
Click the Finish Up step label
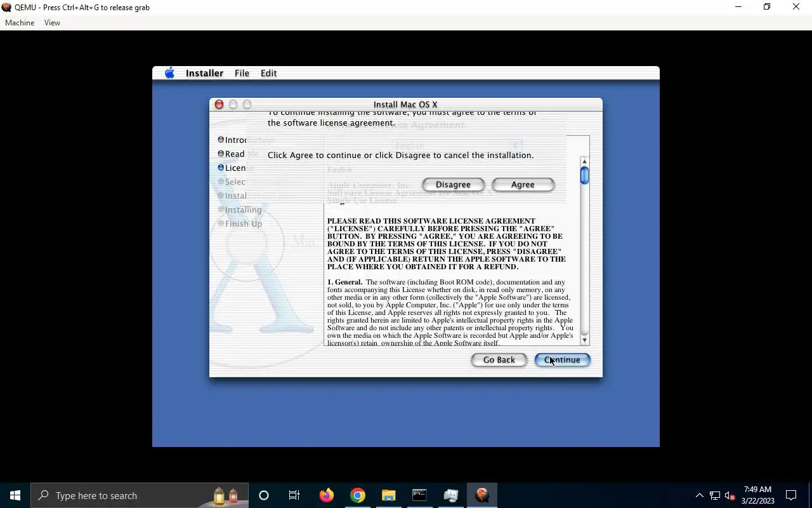(244, 224)
